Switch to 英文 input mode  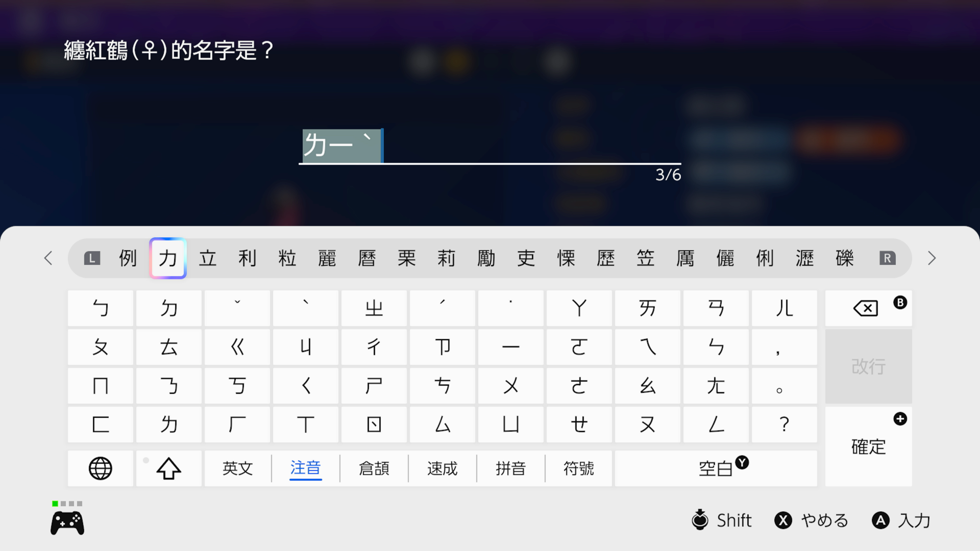(237, 468)
